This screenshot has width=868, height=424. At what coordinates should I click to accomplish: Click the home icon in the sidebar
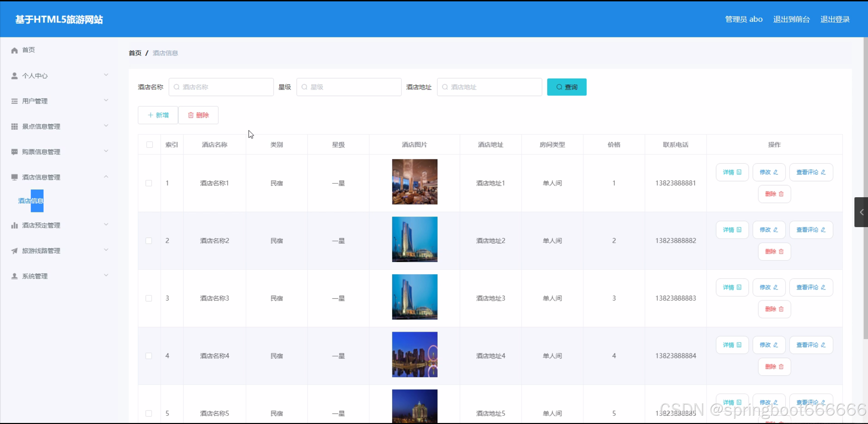pyautogui.click(x=14, y=50)
